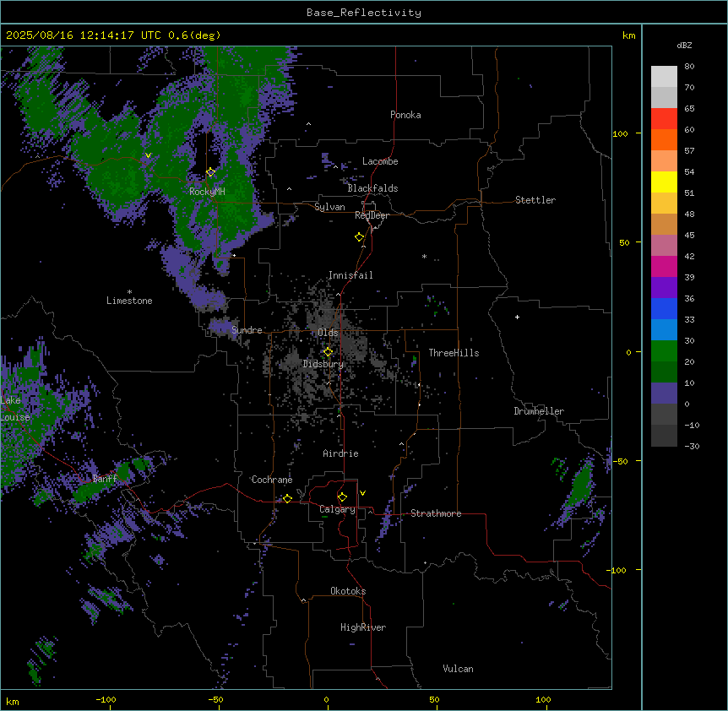This screenshot has height=711, width=728.
Task: Click the yellow diamond marker above RockyMH
Action: pyautogui.click(x=211, y=172)
